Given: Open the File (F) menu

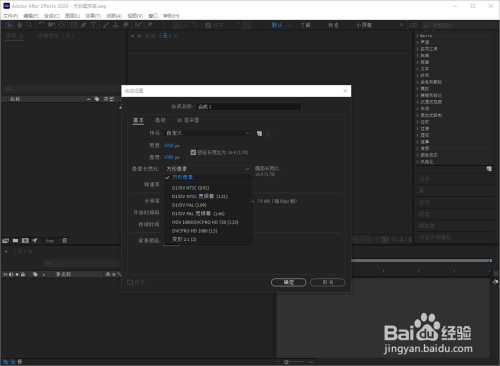Looking at the screenshot, I should pos(10,16).
